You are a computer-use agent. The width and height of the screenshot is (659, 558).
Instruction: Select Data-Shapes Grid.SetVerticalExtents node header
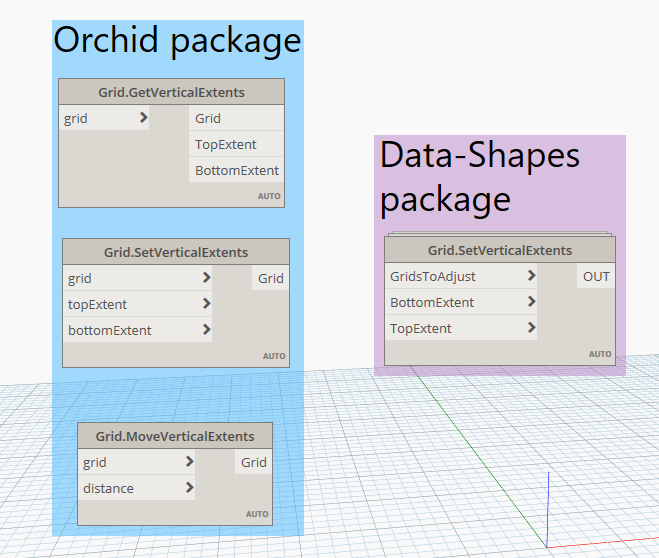pyautogui.click(x=500, y=250)
